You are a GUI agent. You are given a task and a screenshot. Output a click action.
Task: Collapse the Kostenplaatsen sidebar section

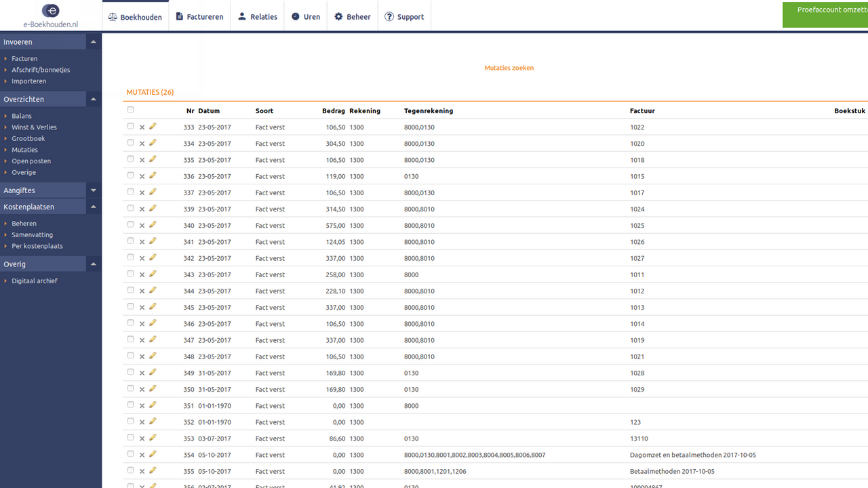94,207
